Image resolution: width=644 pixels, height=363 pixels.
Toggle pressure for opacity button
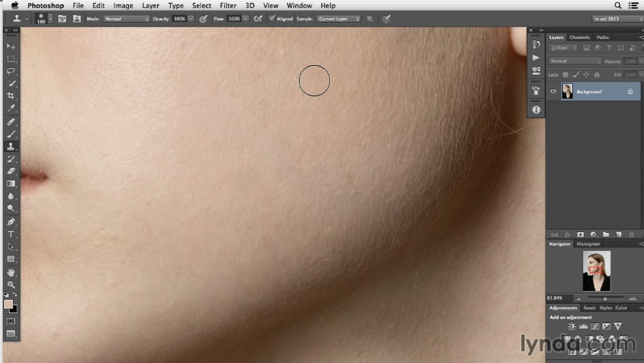pyautogui.click(x=203, y=19)
